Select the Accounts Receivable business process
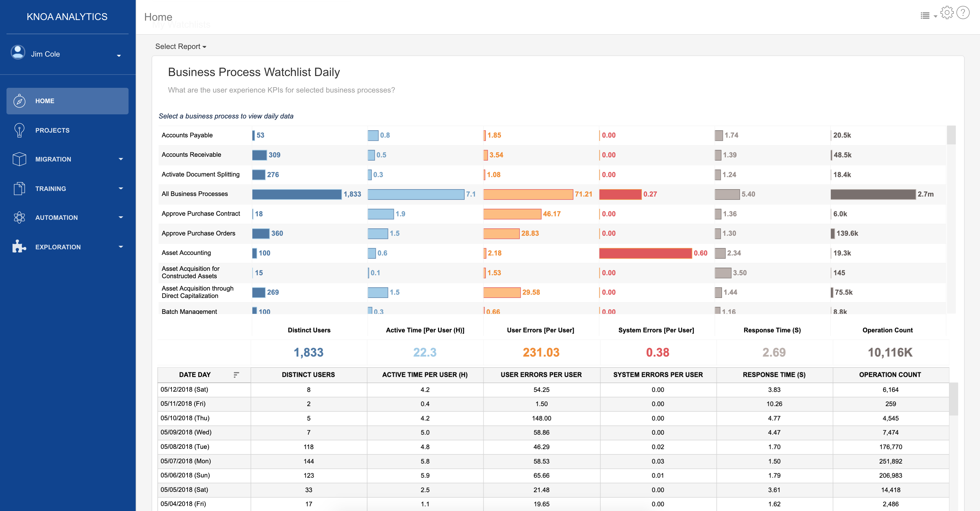The image size is (980, 511). (191, 155)
